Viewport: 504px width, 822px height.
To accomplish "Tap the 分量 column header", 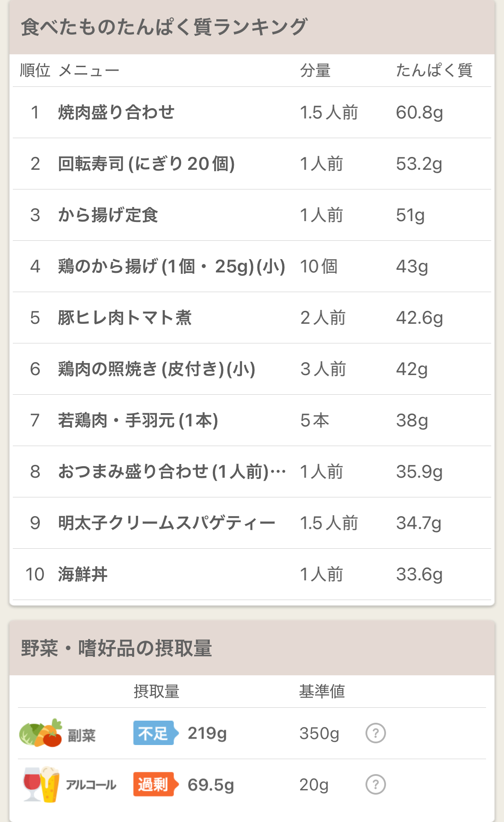I will point(315,70).
